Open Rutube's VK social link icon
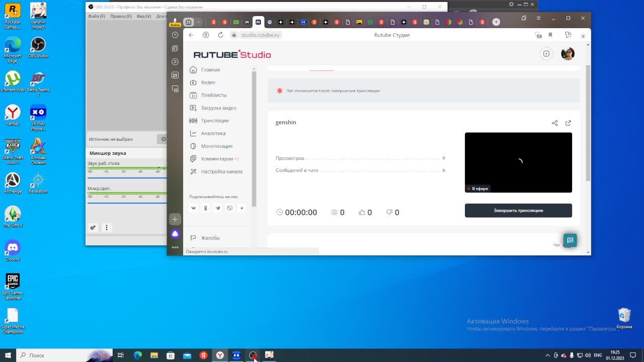This screenshot has height=362, width=644. (193, 208)
